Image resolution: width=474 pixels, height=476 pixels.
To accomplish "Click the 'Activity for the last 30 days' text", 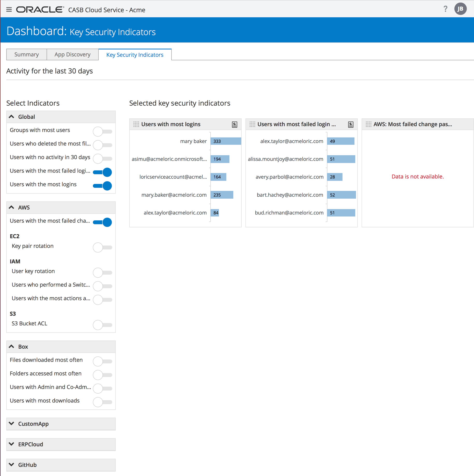I will point(50,71).
